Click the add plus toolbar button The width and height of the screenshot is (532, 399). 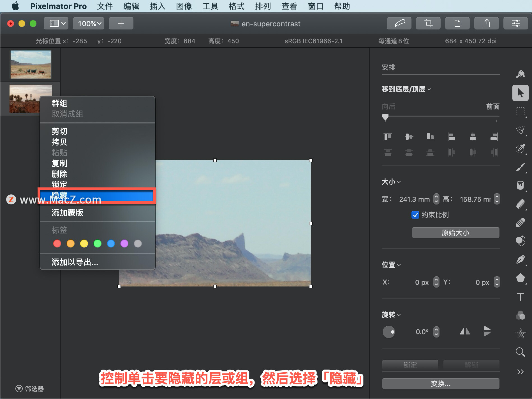coord(121,23)
